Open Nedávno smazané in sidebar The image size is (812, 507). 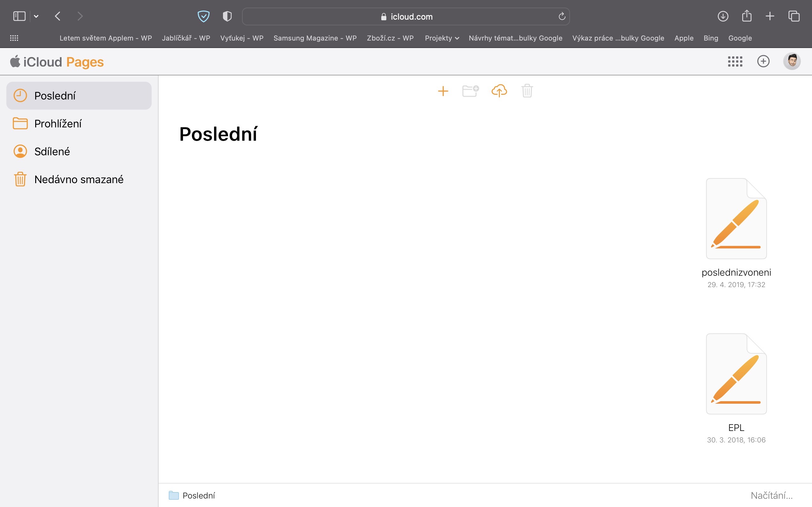79,179
